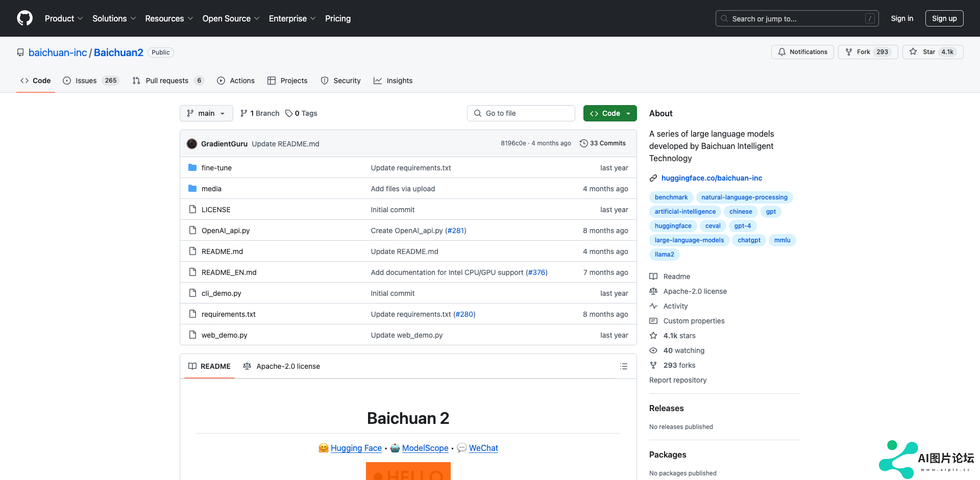Switch to the Insights tab
The width and height of the screenshot is (980, 480).
point(393,81)
